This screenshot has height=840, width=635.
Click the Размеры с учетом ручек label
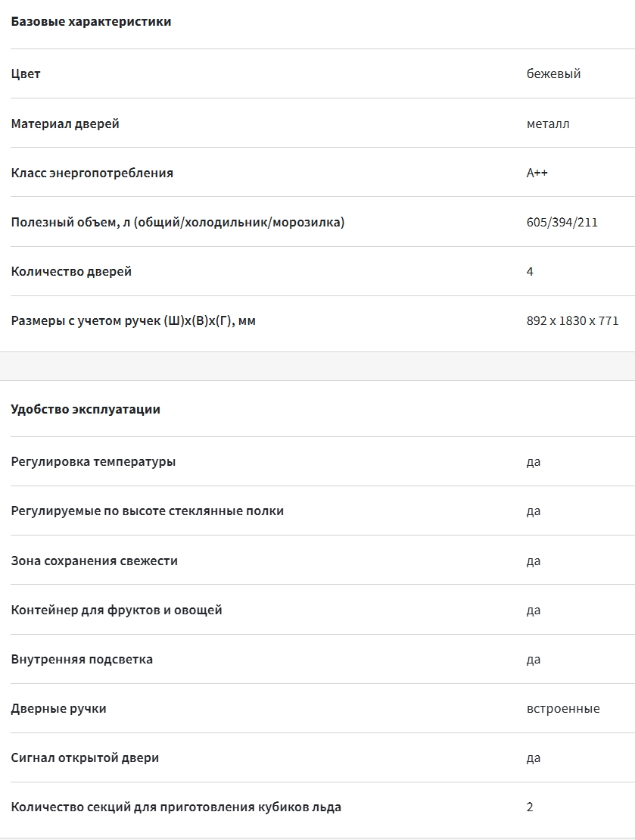click(x=133, y=321)
